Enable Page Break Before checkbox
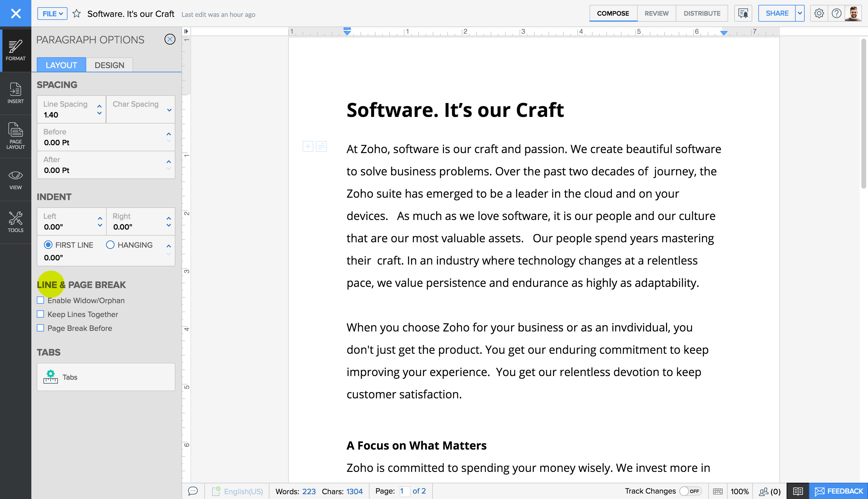This screenshot has height=499, width=868. coord(40,327)
